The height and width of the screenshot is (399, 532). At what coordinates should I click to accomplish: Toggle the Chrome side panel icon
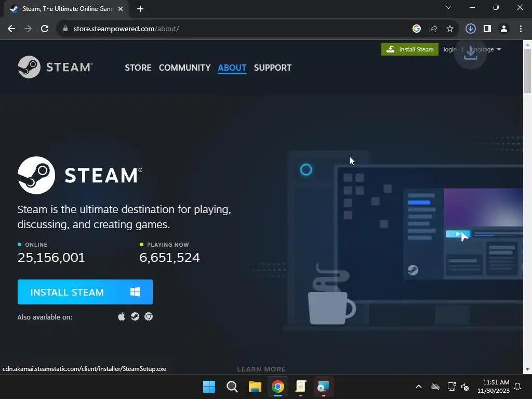point(487,29)
